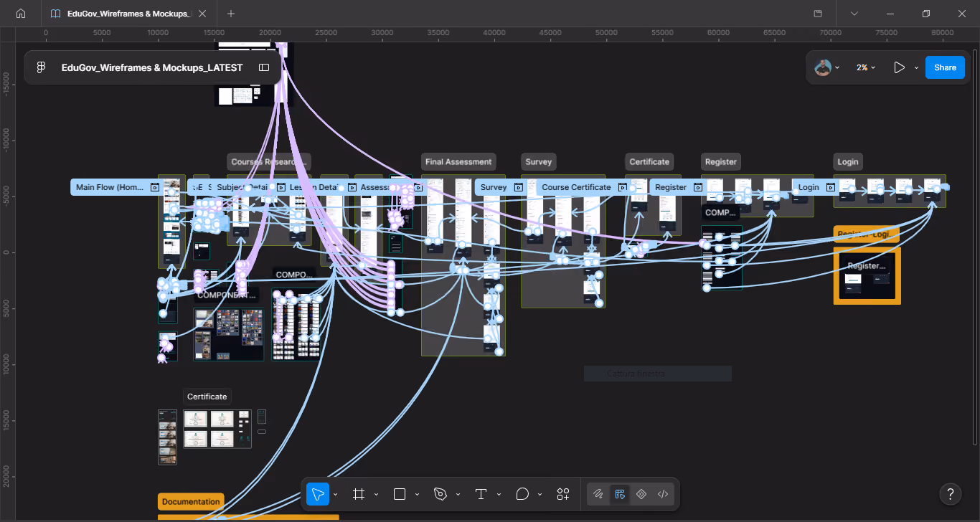Select the Survey section title label

click(538, 161)
